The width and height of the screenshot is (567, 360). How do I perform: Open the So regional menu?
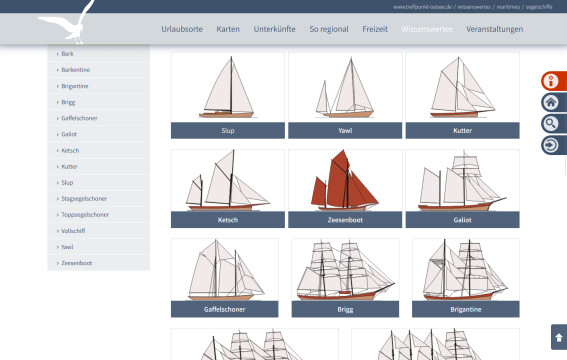pos(329,29)
